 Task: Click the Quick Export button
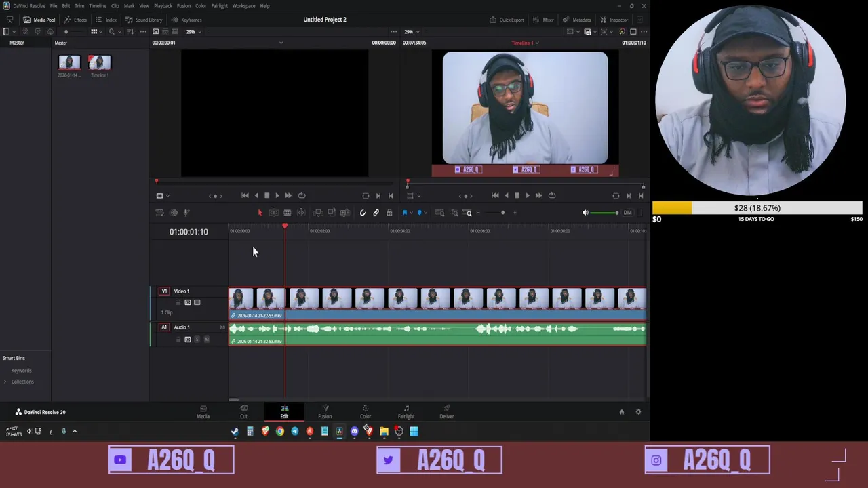[507, 20]
